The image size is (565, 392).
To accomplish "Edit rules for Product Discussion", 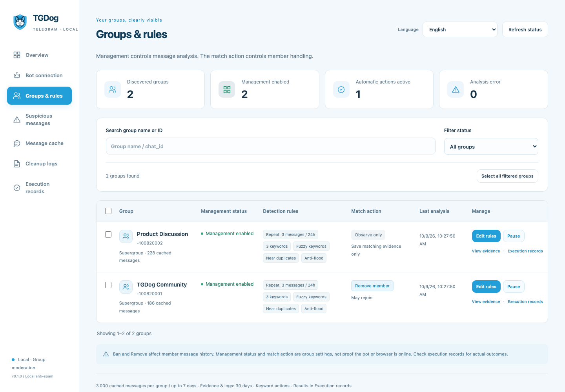I will pyautogui.click(x=486, y=236).
